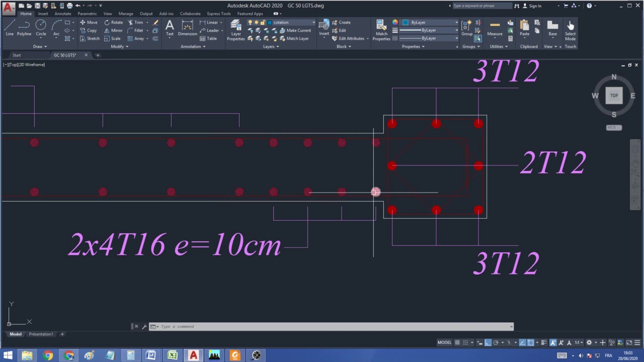This screenshot has height=362, width=644.
Task: Click the Create block button
Action: point(342,23)
